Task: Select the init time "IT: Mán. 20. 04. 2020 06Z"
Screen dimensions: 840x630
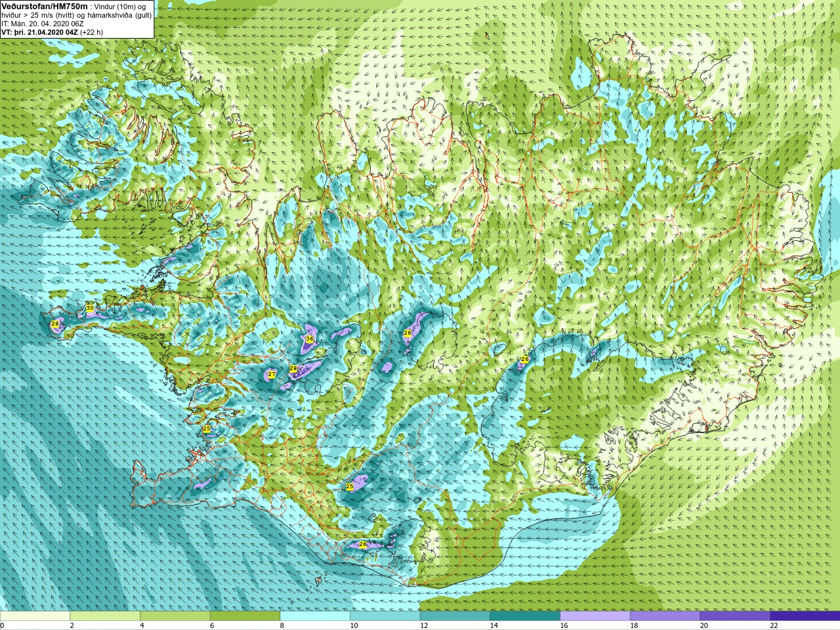Action: (x=42, y=23)
